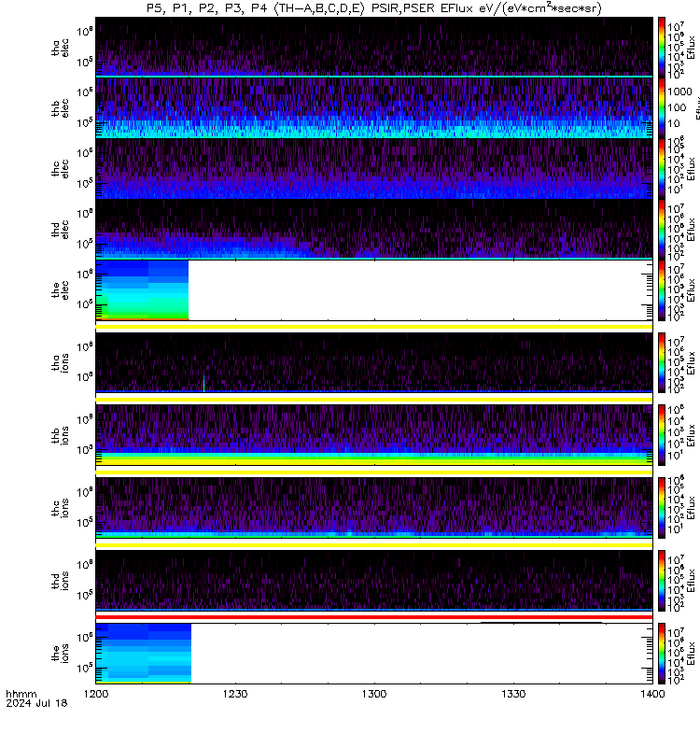Click the color bar beside tha elec panel
This screenshot has height=747, width=700.
(x=662, y=48)
